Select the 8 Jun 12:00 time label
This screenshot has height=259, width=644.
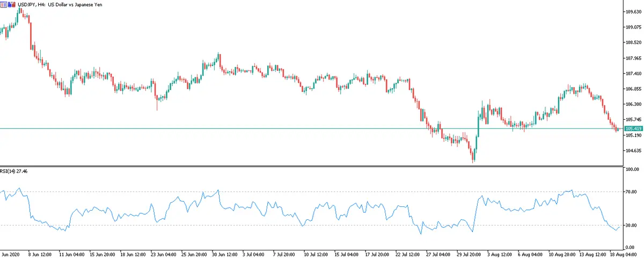(x=39, y=253)
